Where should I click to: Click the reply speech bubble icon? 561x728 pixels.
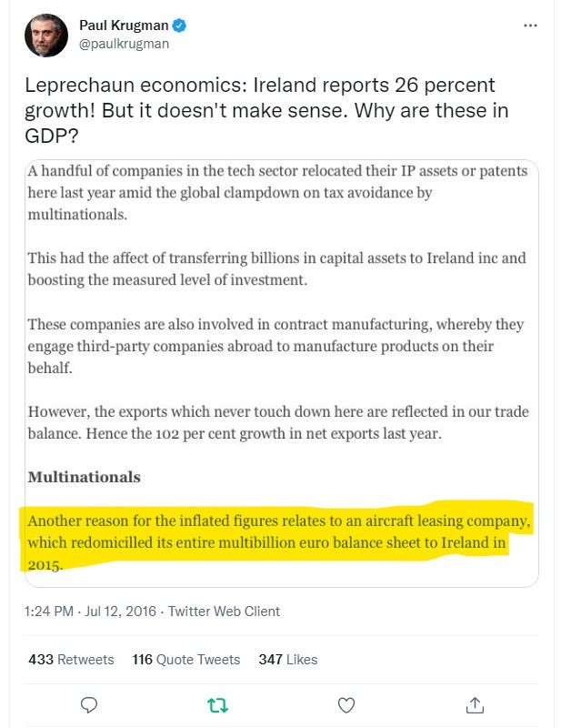(x=89, y=704)
